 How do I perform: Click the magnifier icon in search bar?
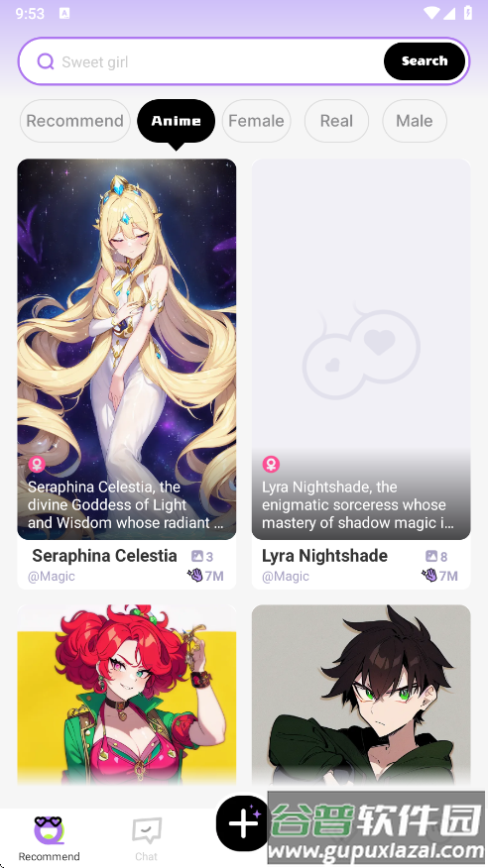point(46,61)
